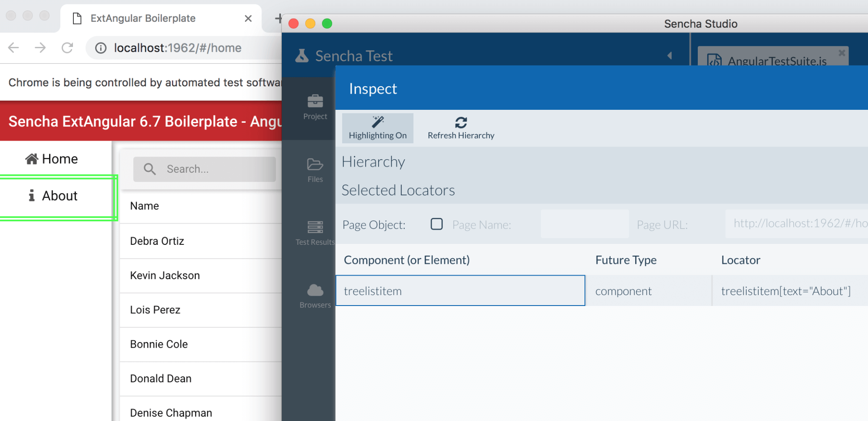The height and width of the screenshot is (421, 868).
Task: Select About in the Chrome app navigation
Action: coord(56,196)
